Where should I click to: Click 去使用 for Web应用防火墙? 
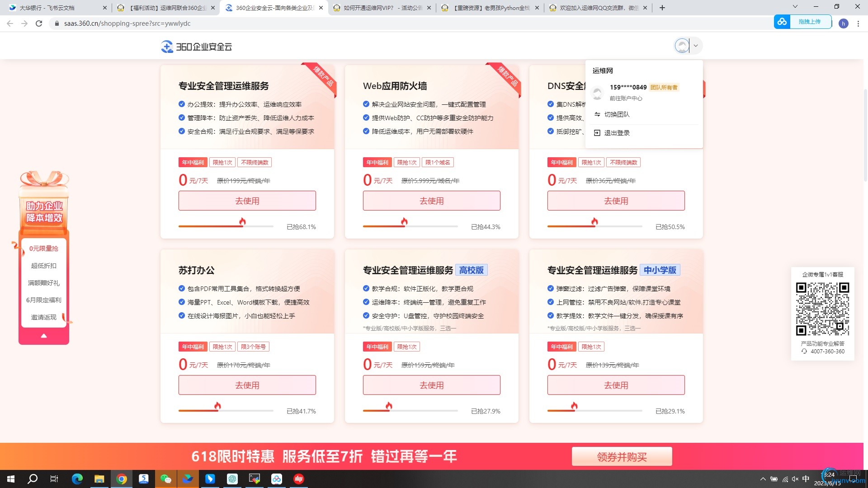432,201
